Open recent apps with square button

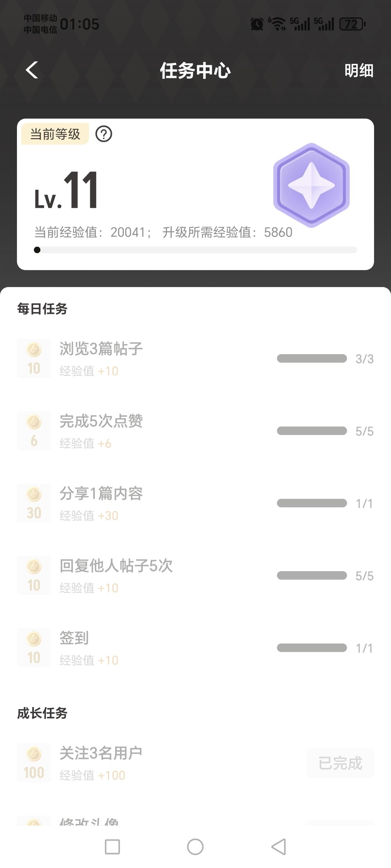tap(112, 847)
